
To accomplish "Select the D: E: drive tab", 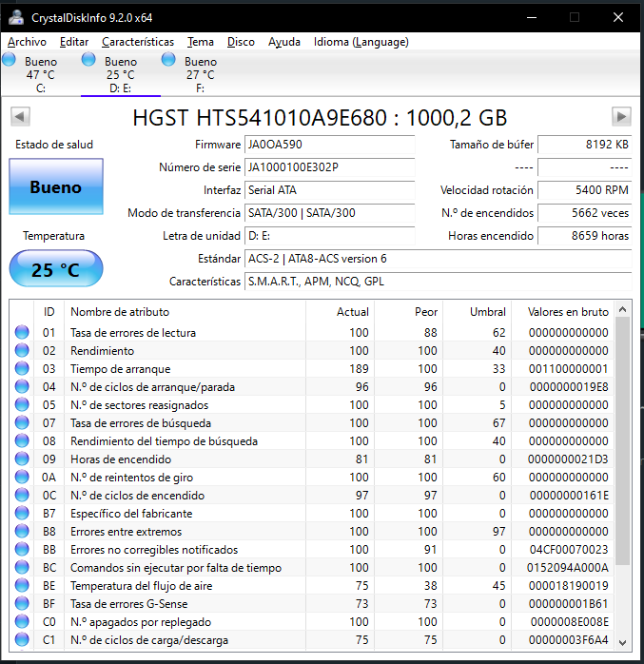I will (x=120, y=73).
